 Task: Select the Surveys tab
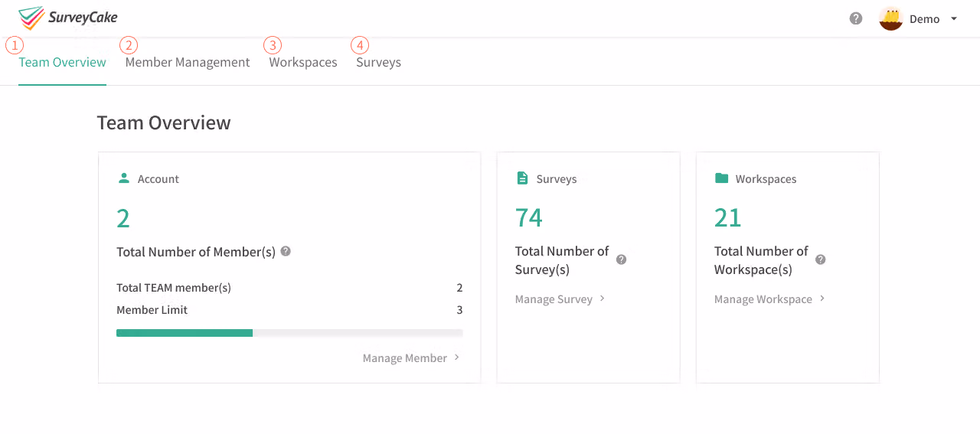378,62
